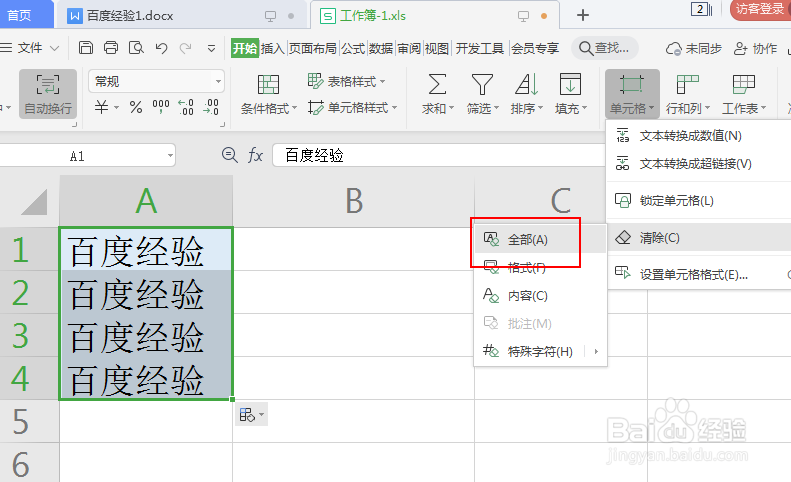Select column A header
This screenshot has width=791, height=482.
[x=146, y=201]
